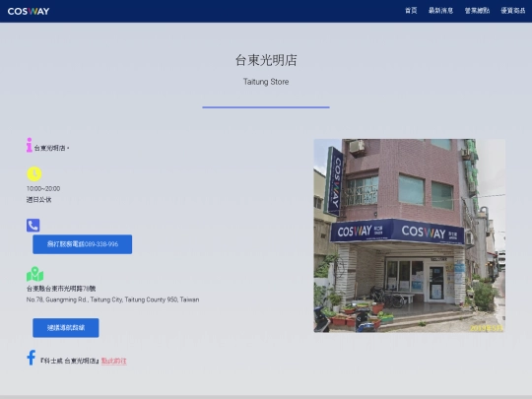
Task: Open the navigation route button
Action: (66, 328)
